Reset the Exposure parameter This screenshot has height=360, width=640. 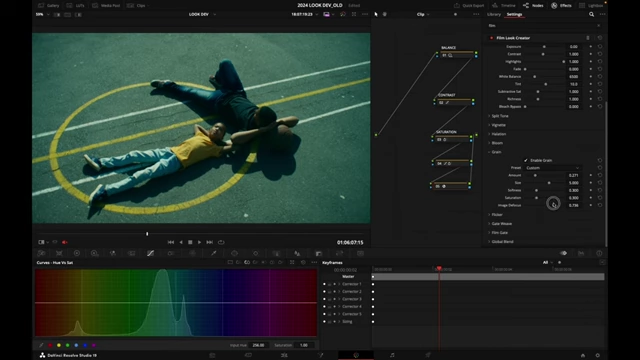tap(600, 47)
